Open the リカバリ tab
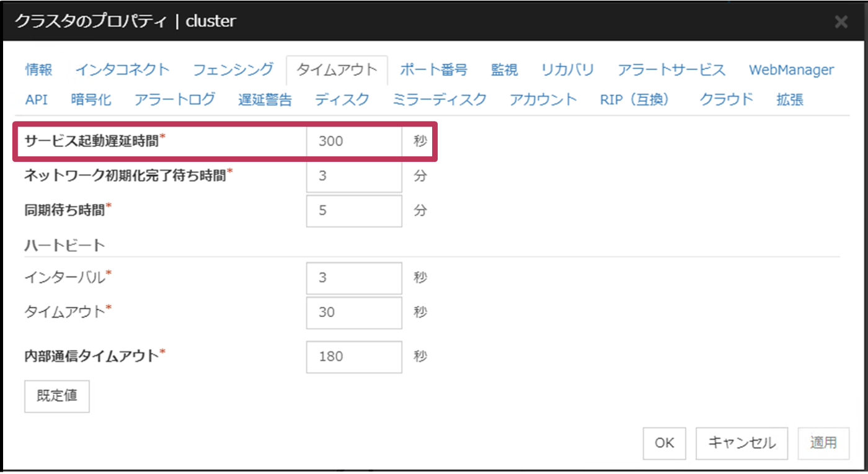868x474 pixels. (x=567, y=69)
